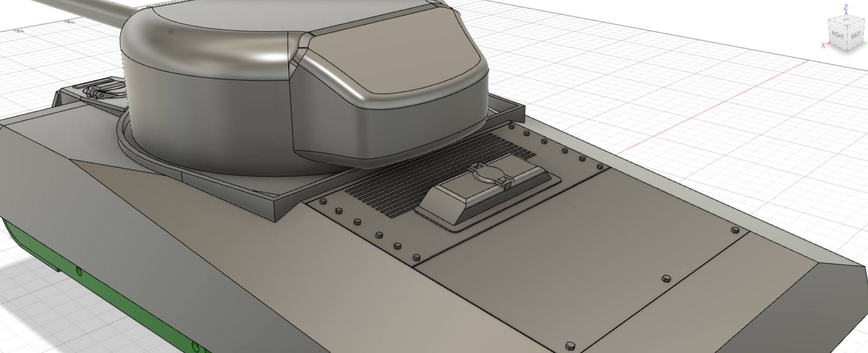Click the BACK face of the ViewCube

pos(856,36)
